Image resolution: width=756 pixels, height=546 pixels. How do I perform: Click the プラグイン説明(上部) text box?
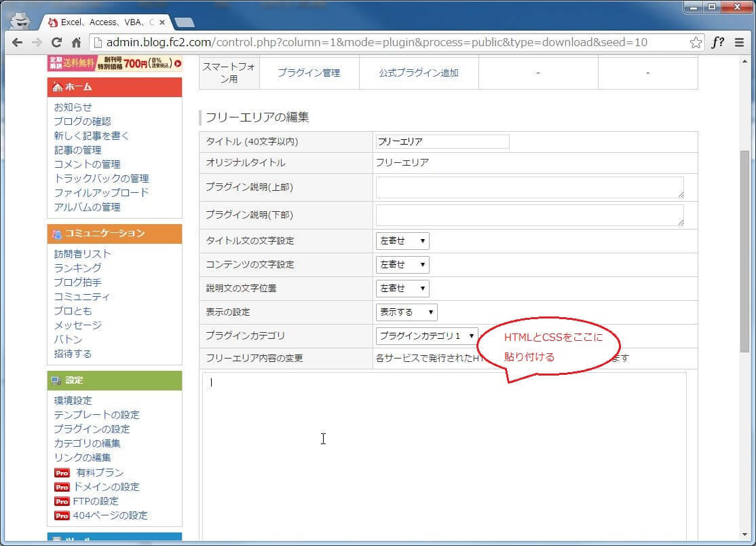point(529,187)
